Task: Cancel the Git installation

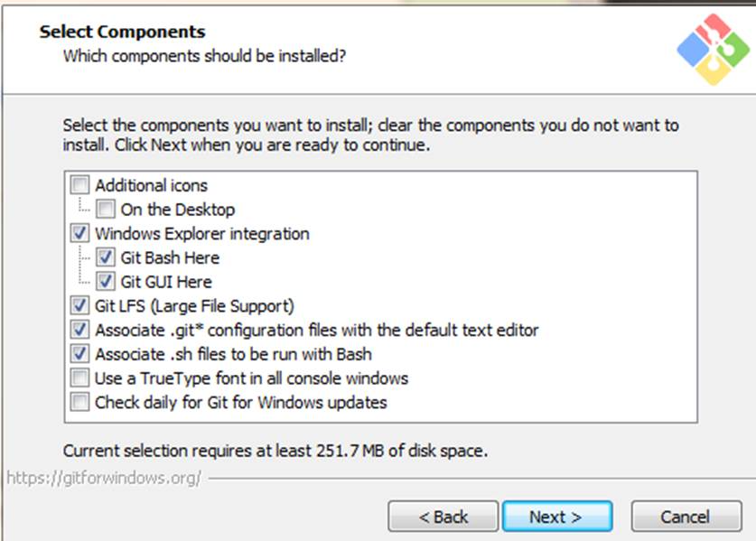Action: click(686, 517)
